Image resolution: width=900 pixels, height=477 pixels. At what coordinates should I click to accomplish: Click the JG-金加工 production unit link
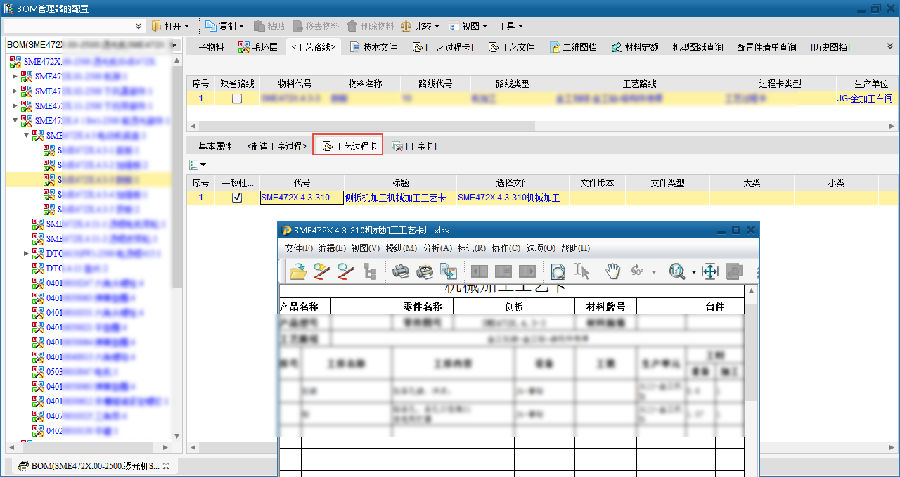coord(865,99)
